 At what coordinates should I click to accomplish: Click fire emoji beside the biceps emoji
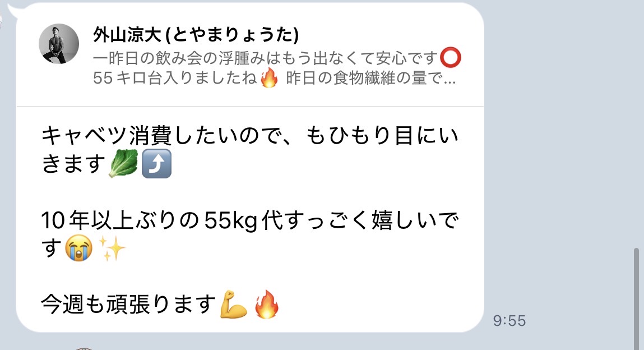pos(267,305)
